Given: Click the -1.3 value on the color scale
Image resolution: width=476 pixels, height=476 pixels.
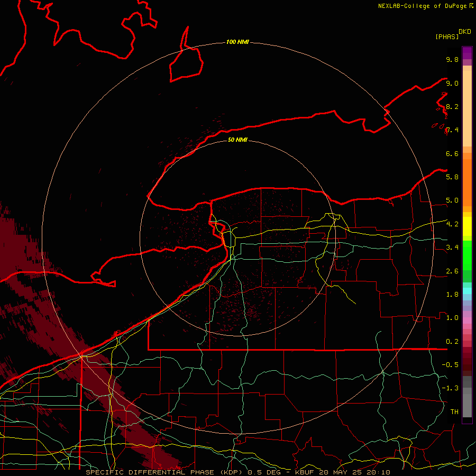Looking at the screenshot, I should [450, 388].
